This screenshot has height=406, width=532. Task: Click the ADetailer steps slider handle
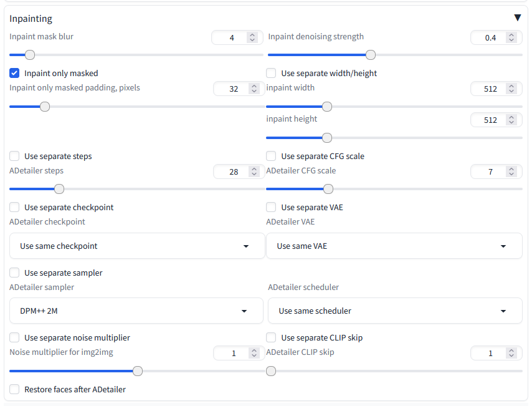(59, 189)
